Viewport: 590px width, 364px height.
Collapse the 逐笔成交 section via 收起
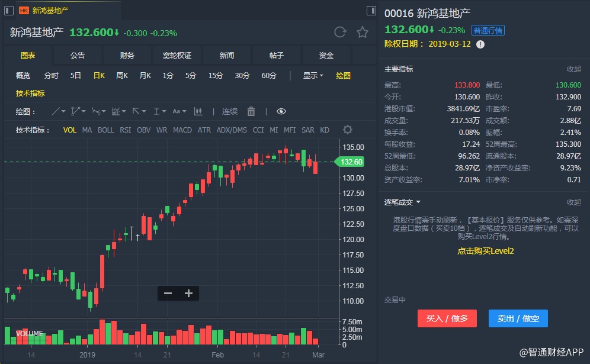click(x=574, y=202)
